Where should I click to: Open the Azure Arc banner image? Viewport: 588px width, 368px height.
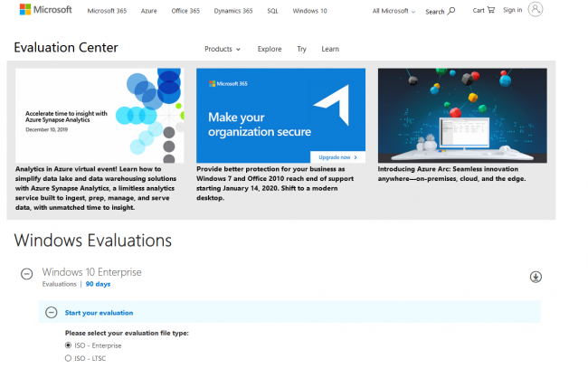462,116
